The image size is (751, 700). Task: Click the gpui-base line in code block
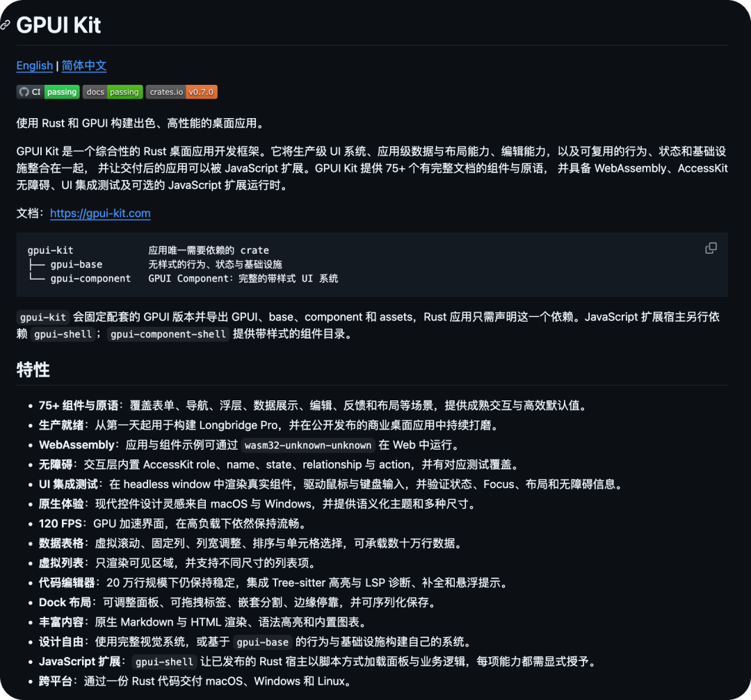pos(155,264)
